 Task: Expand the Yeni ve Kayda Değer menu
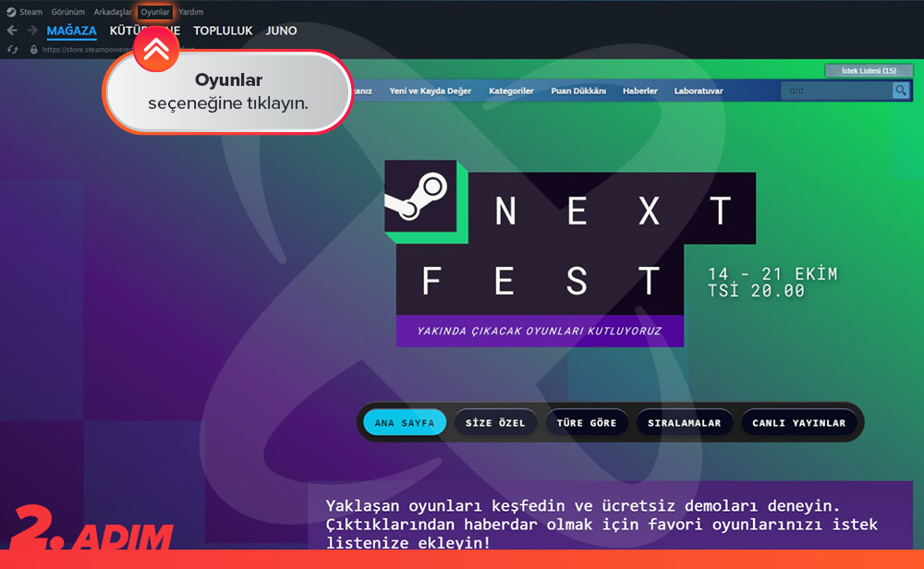pos(430,91)
